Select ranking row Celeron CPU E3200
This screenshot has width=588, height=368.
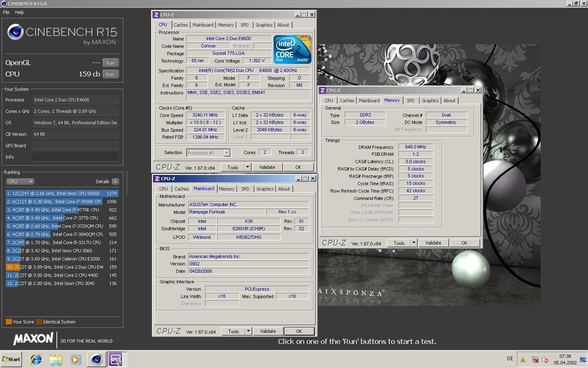(x=62, y=259)
